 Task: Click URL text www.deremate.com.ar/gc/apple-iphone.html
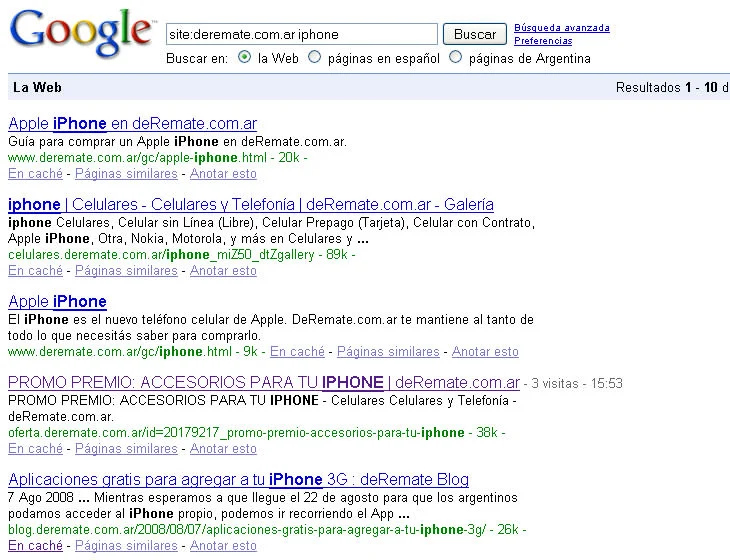tap(137, 158)
